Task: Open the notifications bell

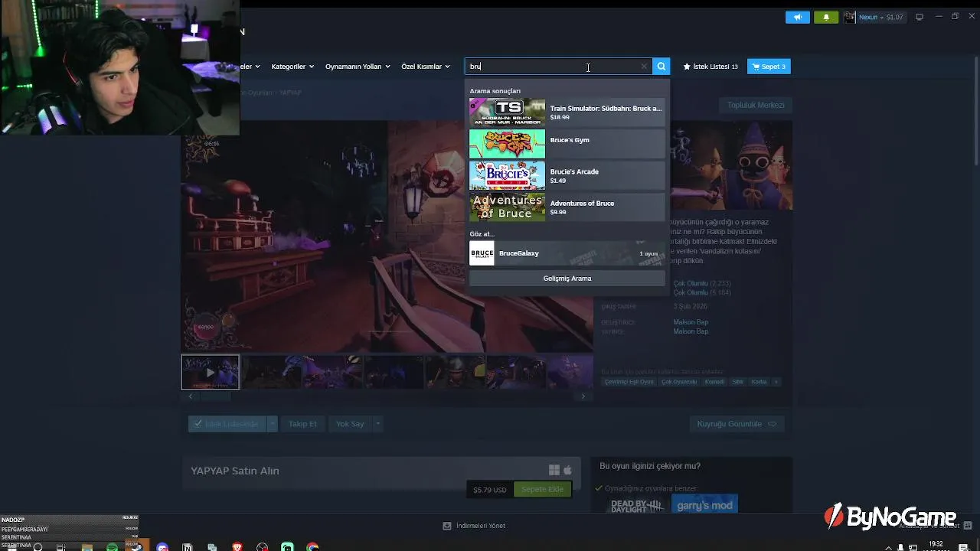Action: coord(826,17)
